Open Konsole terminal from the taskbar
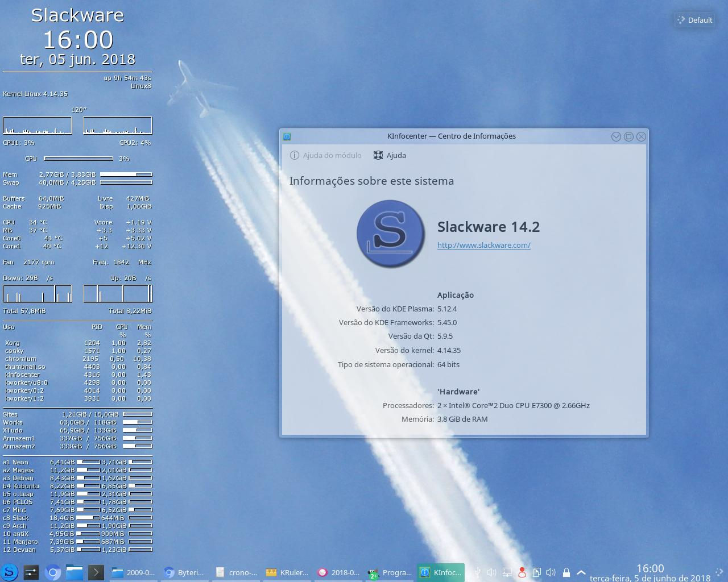The width and height of the screenshot is (728, 582). pyautogui.click(x=96, y=572)
